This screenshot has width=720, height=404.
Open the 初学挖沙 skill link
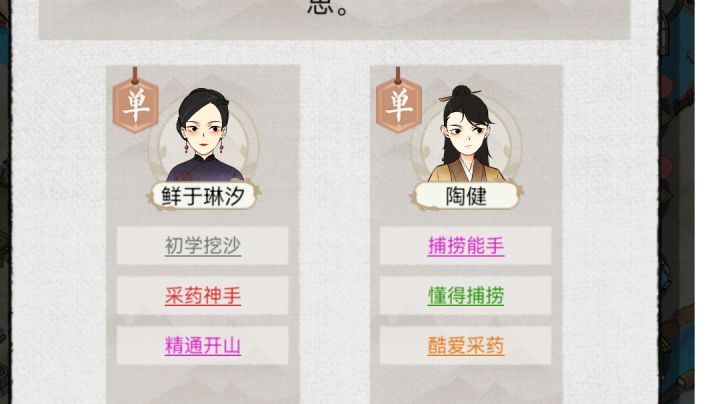[x=202, y=246]
